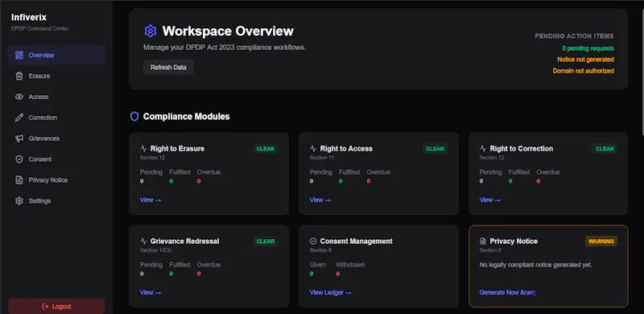Click the Erasure trash can icon
The height and width of the screenshot is (314, 644).
pos(19,76)
